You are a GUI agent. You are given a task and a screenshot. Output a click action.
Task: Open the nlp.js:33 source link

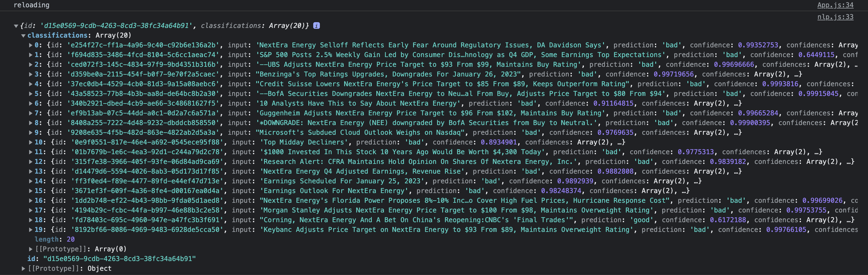tap(835, 17)
